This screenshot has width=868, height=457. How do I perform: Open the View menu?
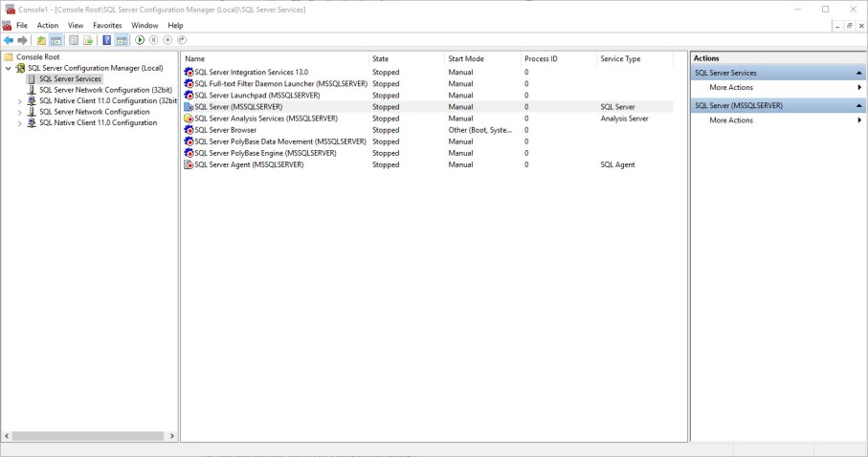[76, 26]
